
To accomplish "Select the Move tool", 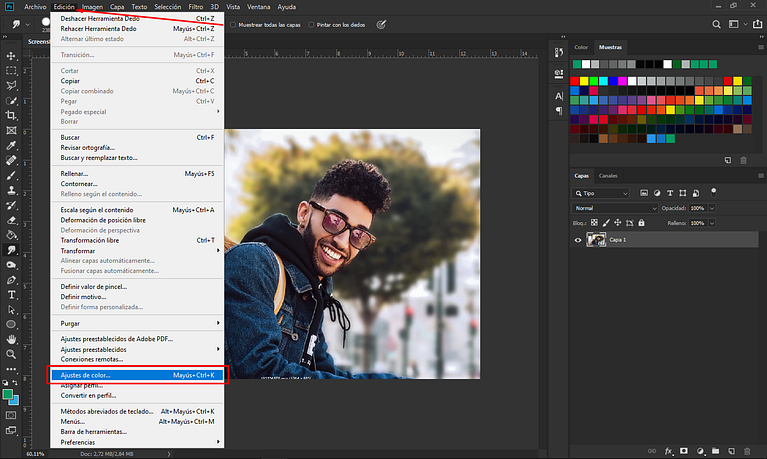I will coord(11,56).
